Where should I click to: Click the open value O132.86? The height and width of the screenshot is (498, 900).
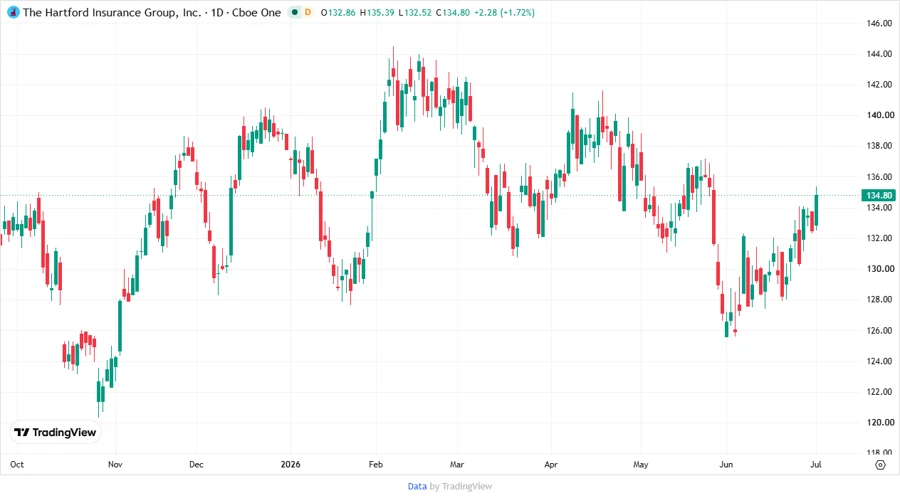pos(338,12)
